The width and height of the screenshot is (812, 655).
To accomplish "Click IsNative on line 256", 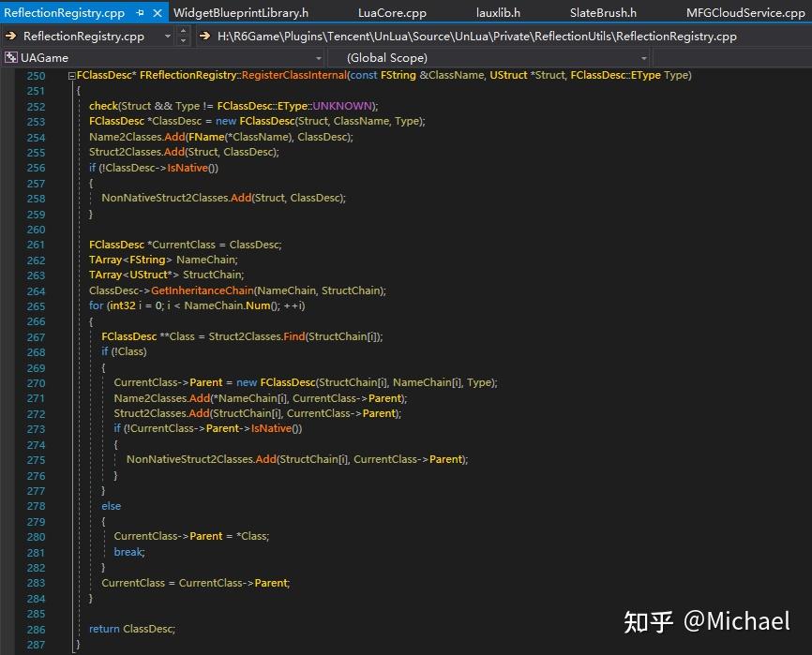I will pyautogui.click(x=188, y=168).
